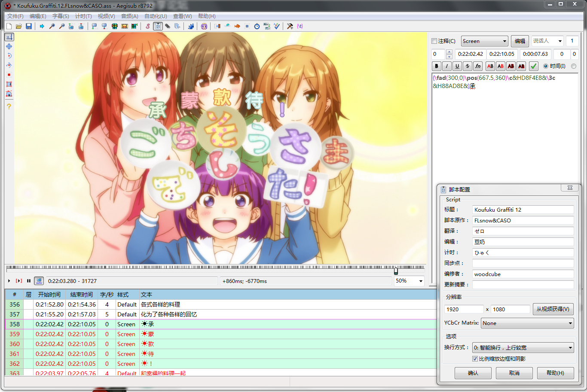Open Resample Resolution tool icon

click(247, 26)
